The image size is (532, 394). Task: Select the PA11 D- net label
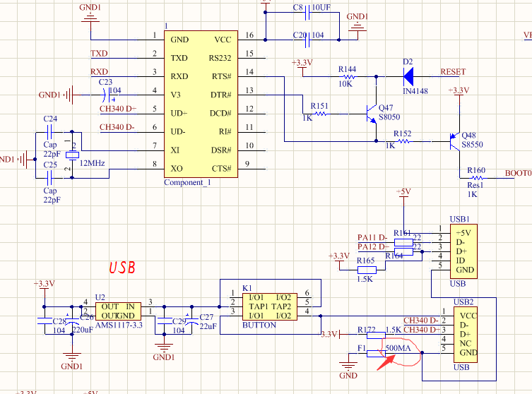(x=372, y=237)
